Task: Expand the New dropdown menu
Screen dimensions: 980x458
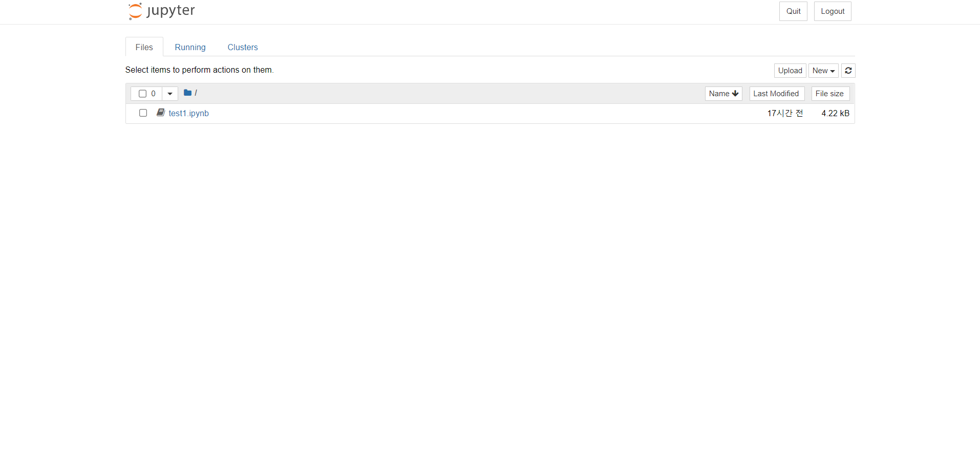Action: point(823,71)
